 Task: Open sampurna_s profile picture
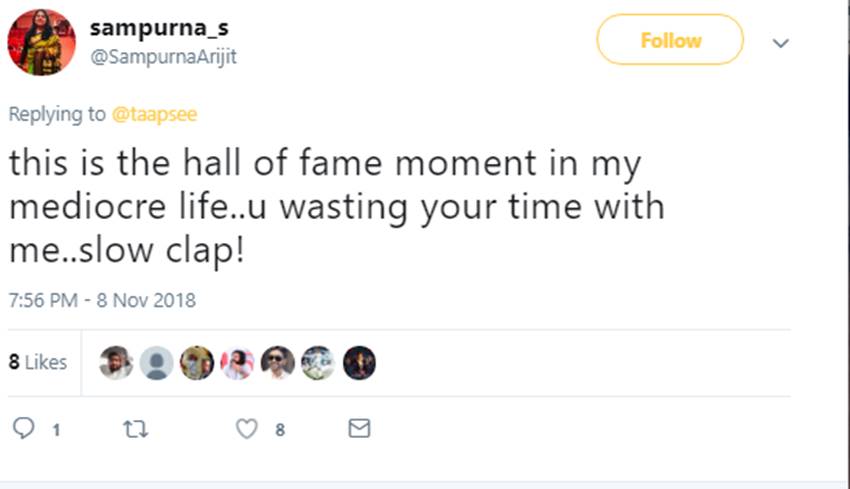click(41, 42)
